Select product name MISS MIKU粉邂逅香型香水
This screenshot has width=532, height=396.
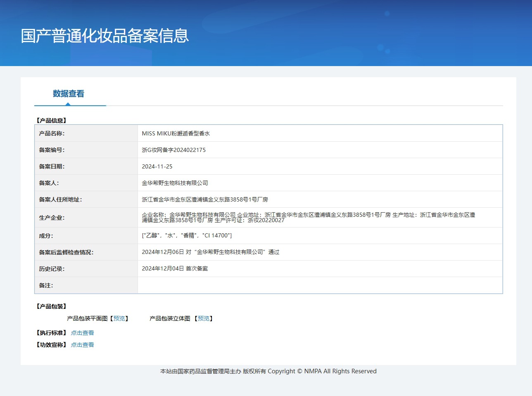176,133
